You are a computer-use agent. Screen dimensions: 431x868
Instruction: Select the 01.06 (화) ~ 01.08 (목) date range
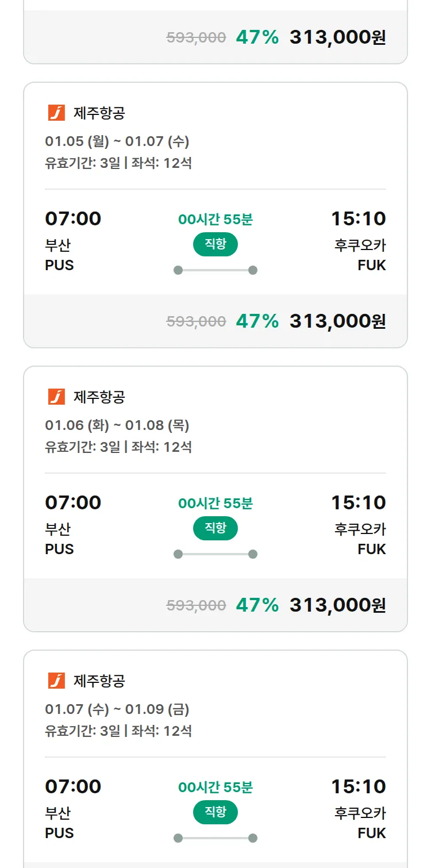pyautogui.click(x=117, y=425)
